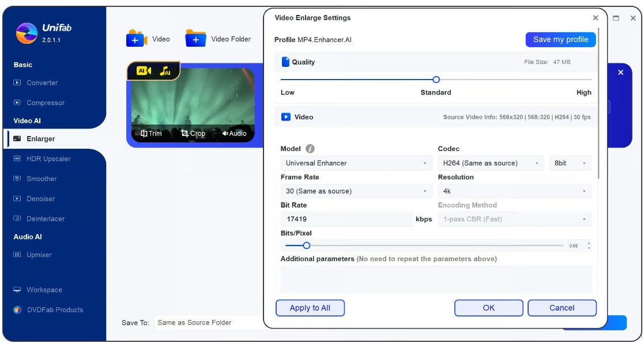This screenshot has height=343, width=644.
Task: Adjust the Quality slider handle
Action: coord(436,80)
